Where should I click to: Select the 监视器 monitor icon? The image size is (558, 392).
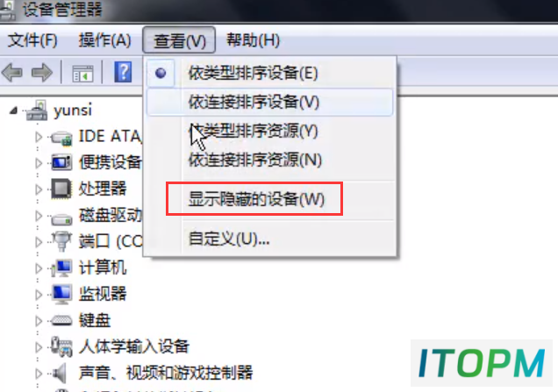click(x=61, y=294)
